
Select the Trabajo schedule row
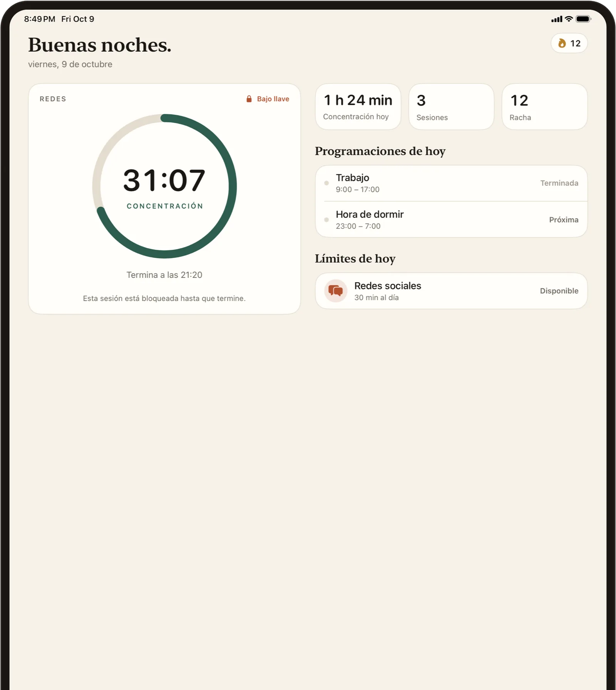pos(451,183)
